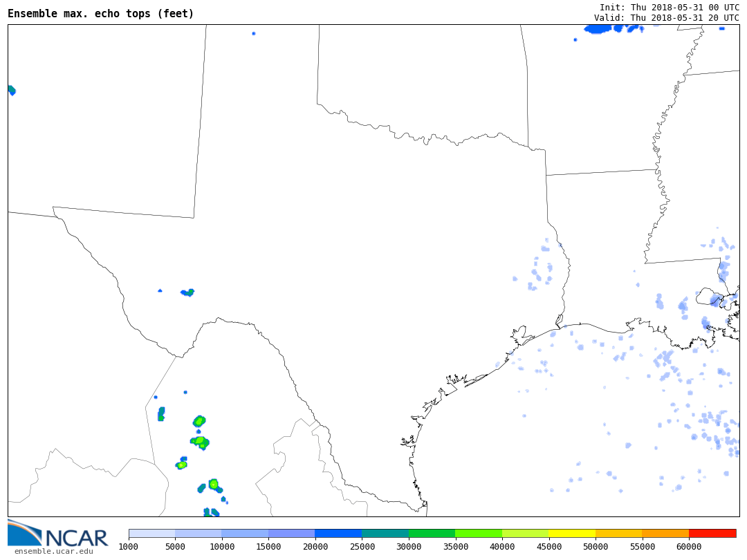This screenshot has height=560, width=747.
Task: Click the palest 1000–5000 color swatch
Action: point(151,533)
